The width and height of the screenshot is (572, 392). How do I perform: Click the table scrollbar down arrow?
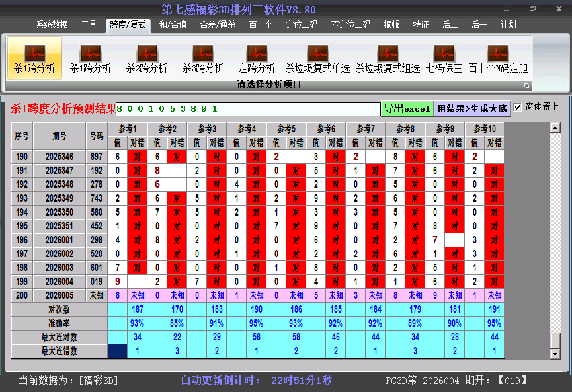coord(555,354)
